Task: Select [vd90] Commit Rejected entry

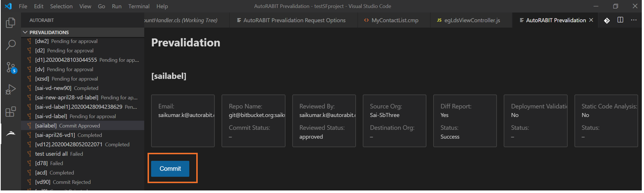Action: tap(83, 182)
